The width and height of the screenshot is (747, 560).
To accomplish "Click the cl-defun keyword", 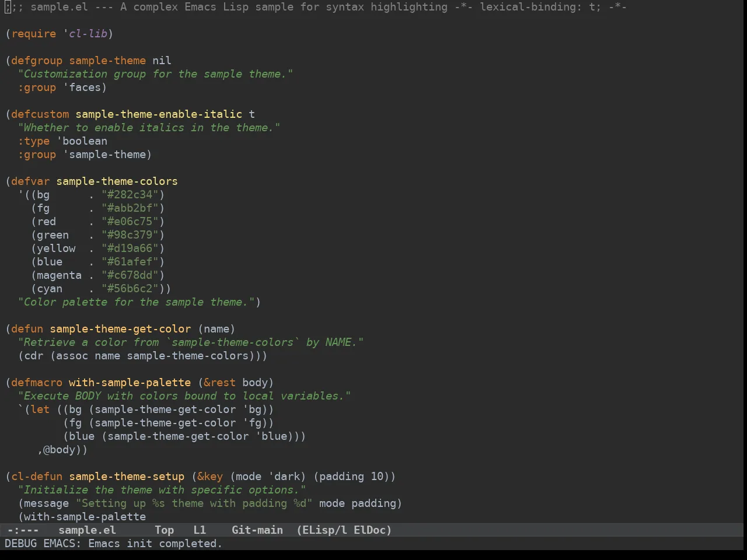I will click(x=37, y=477).
